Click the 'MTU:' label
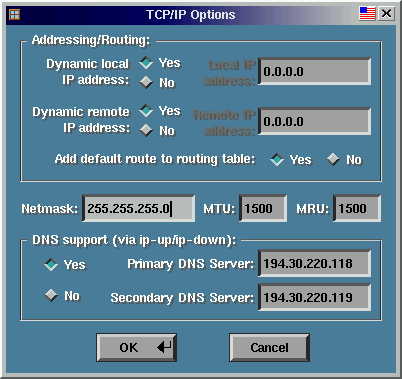 tap(219, 209)
